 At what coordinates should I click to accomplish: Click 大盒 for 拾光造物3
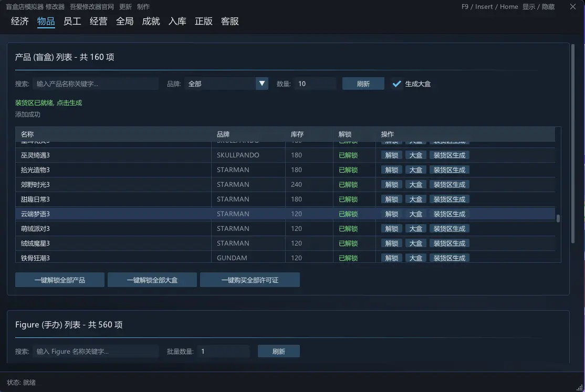[415, 170]
